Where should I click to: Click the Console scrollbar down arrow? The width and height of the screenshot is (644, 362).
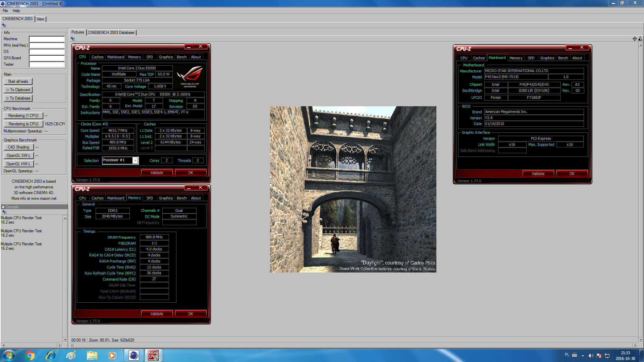point(65,340)
